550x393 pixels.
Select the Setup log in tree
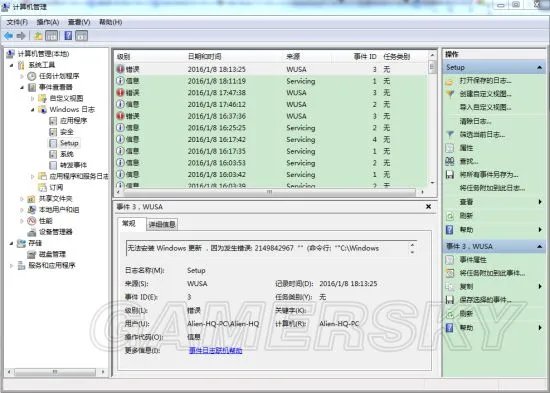[69, 143]
